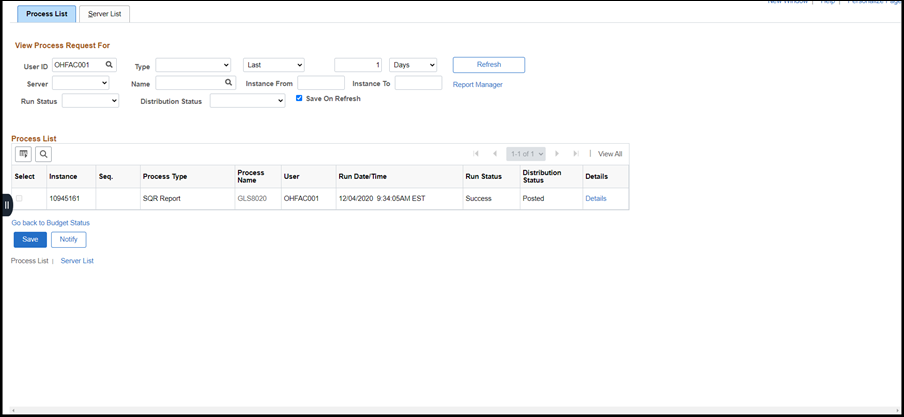Select the checkbox for instance 10945161
The height and width of the screenshot is (417, 904).
(19, 198)
